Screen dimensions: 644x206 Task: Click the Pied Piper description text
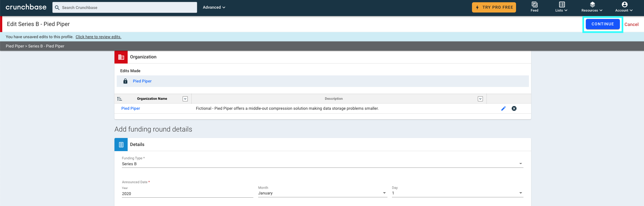(287, 108)
